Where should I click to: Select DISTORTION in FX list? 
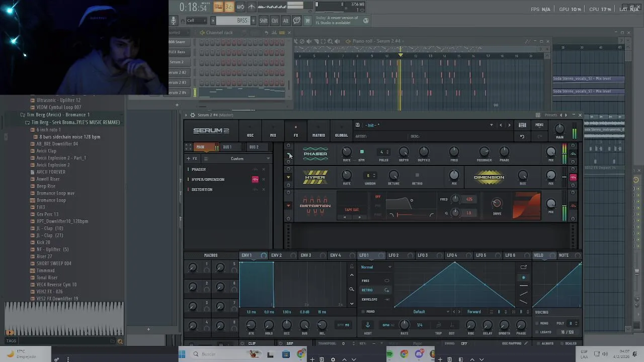(x=202, y=190)
